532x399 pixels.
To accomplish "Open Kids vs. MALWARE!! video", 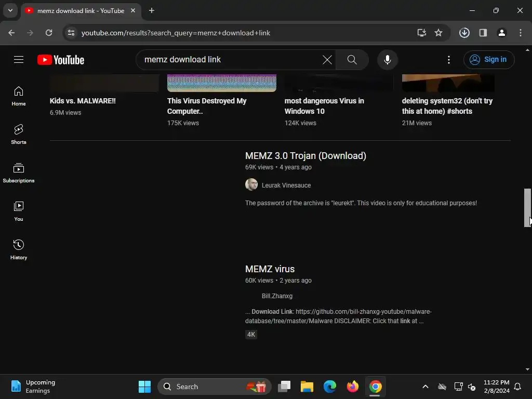I will [83, 101].
